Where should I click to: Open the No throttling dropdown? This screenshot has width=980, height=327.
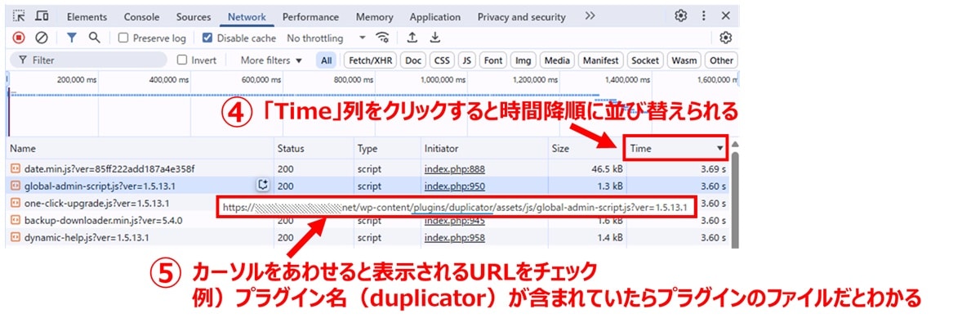coord(325,38)
